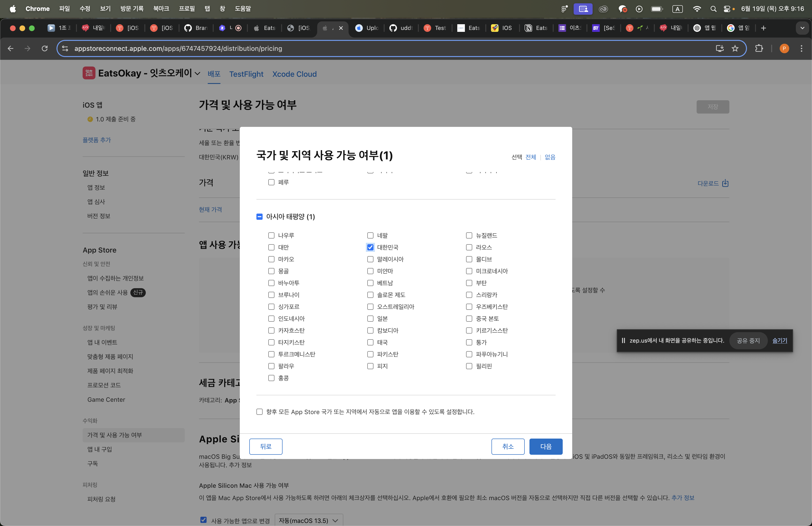Image resolution: width=812 pixels, height=526 pixels.
Task: Click the blue 다음 button
Action: tap(546, 447)
